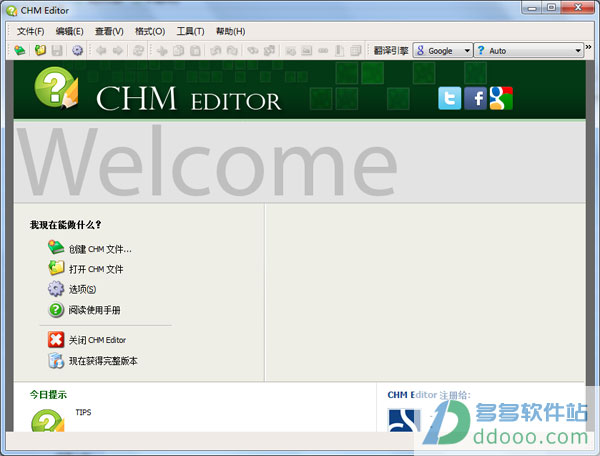Click the insert table toolbar icon
Image resolution: width=600 pixels, height=456 pixels.
coord(356,50)
